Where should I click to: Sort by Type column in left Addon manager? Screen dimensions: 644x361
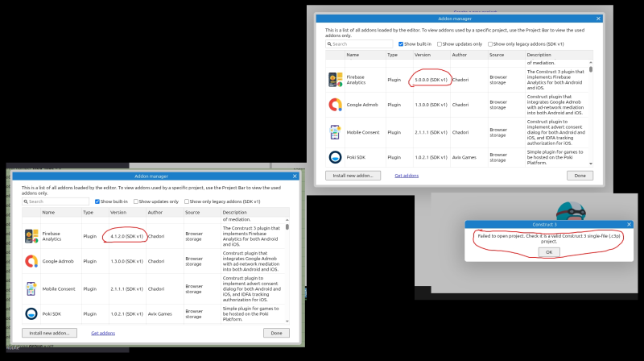95,212
